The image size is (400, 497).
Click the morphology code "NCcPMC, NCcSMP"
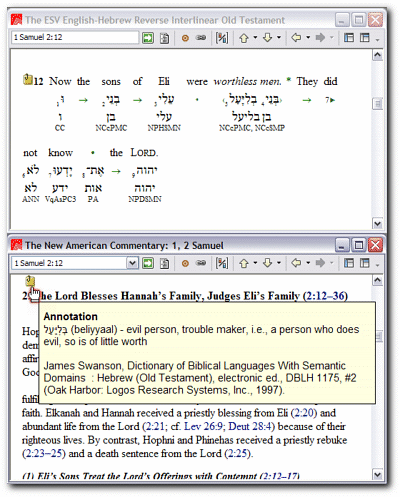[252, 128]
